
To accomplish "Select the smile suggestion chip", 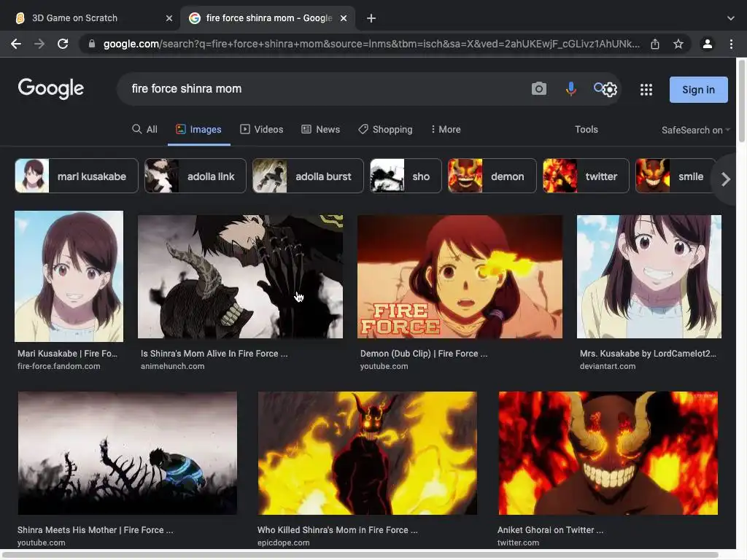I will coord(676,176).
